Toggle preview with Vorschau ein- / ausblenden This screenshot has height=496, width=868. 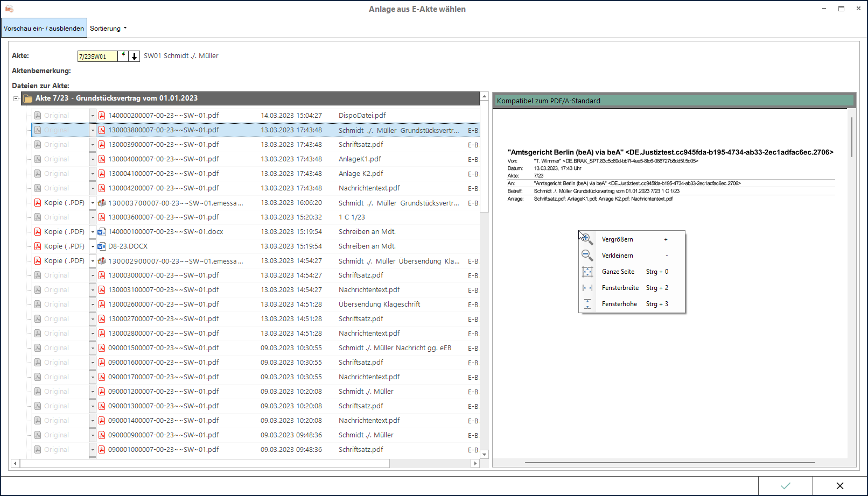click(x=44, y=28)
